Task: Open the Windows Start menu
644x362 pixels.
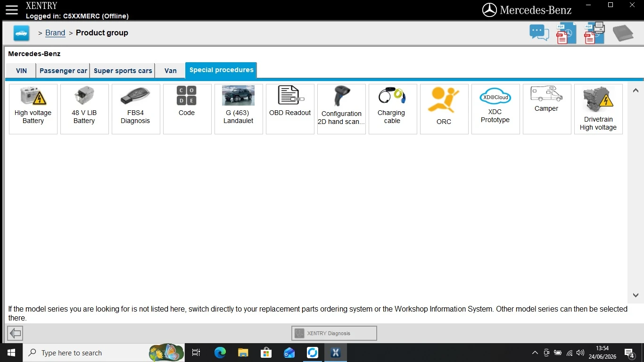Action: pos(11,353)
